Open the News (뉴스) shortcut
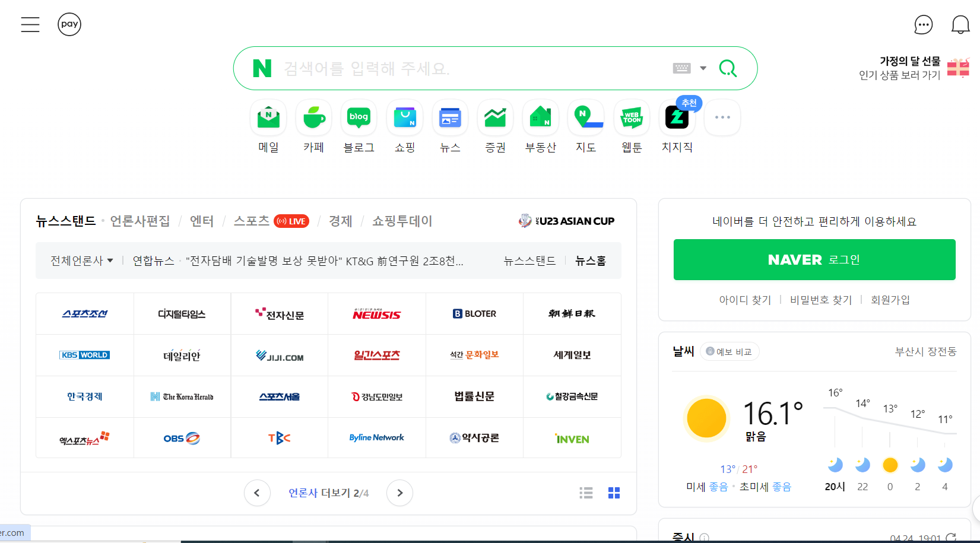Screen dimensions: 980x543 450,127
